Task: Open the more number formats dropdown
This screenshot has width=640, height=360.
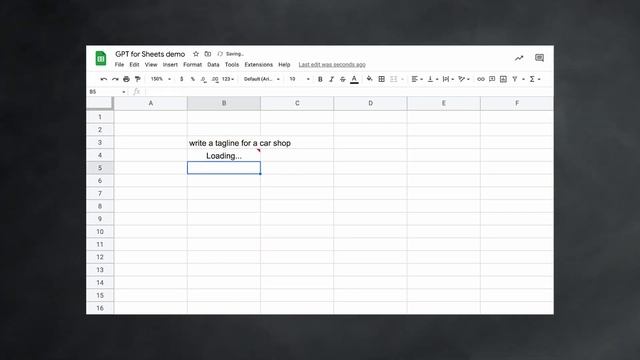Action: 228,79
